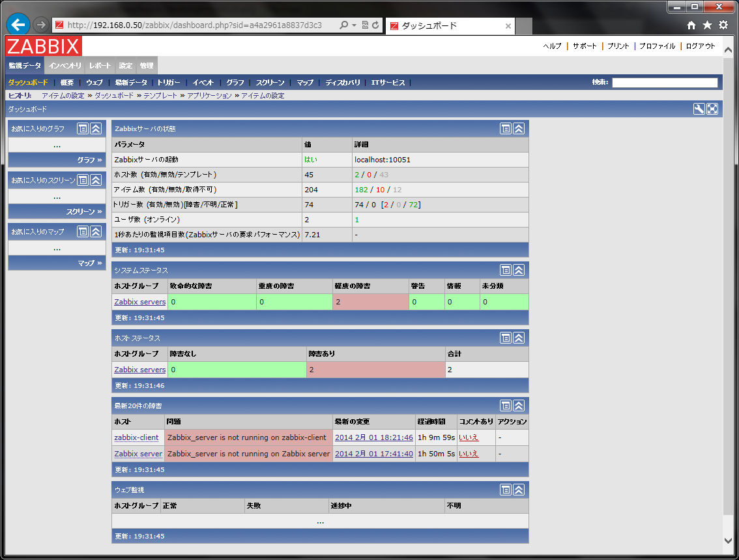Select the インベントリ main tab
739x560 pixels.
coord(65,66)
